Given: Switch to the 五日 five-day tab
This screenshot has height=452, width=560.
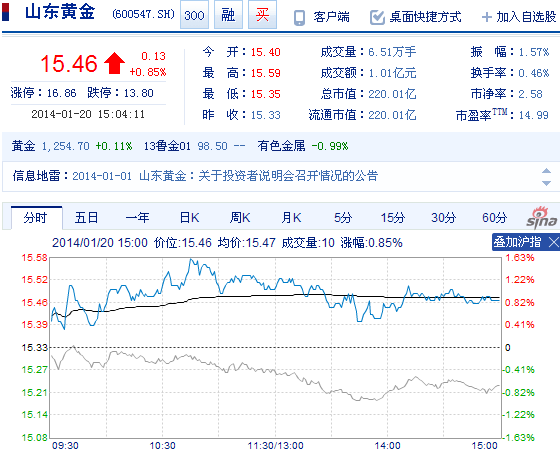Looking at the screenshot, I should click(86, 218).
